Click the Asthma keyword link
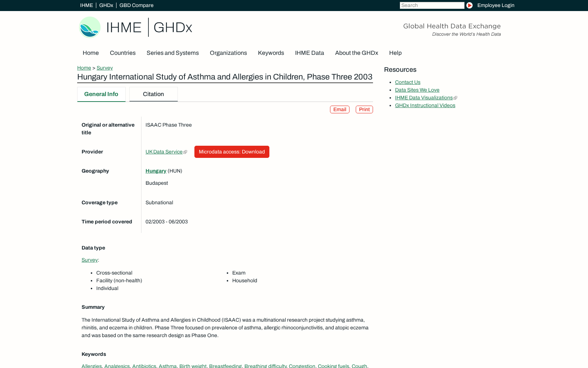 click(168, 366)
